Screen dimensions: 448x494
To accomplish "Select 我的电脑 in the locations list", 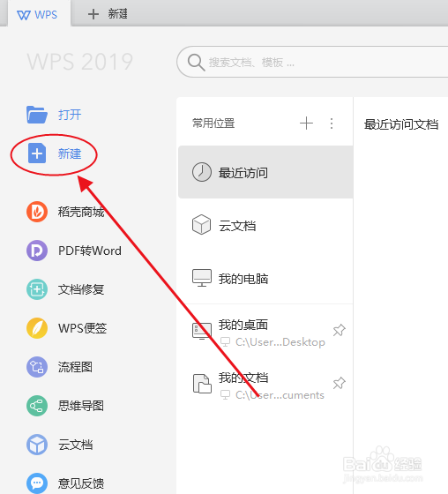I will (x=265, y=278).
